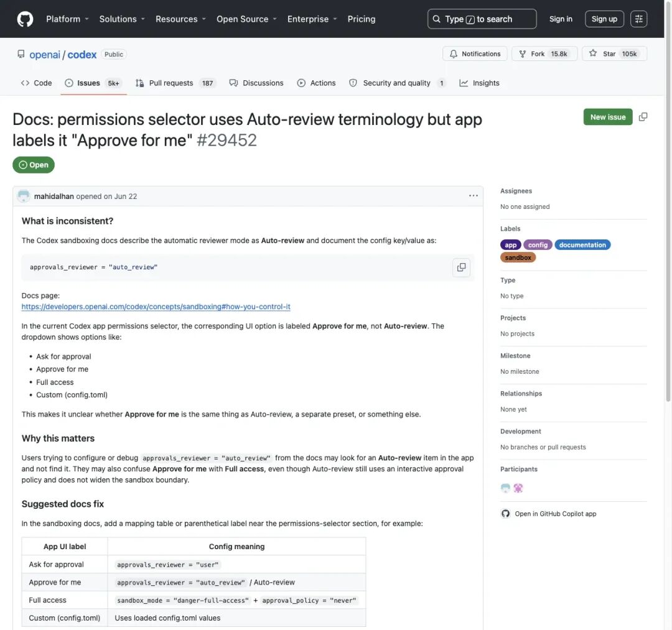Image resolution: width=672 pixels, height=630 pixels.
Task: Select the app label
Action: (510, 245)
